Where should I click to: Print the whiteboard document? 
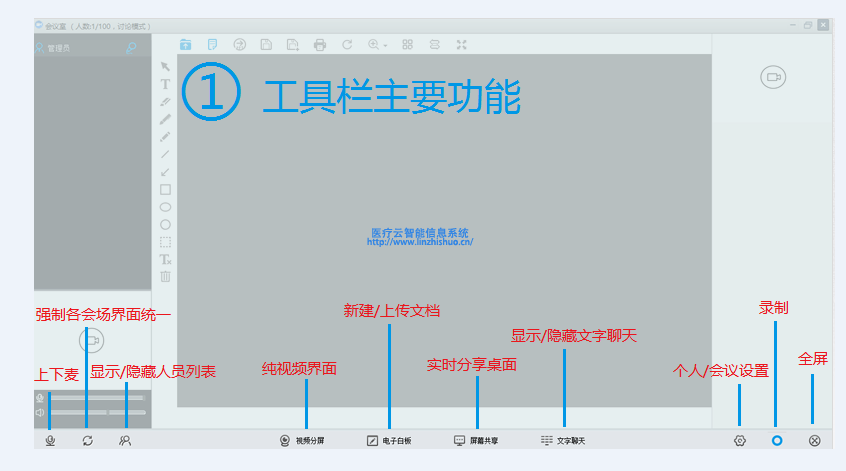[x=320, y=45]
